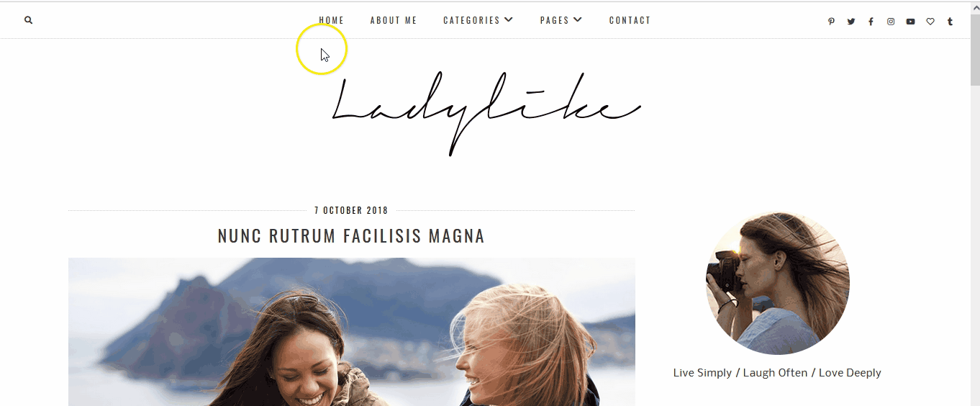Click the Ladylike site logo
980x406 pixels.
[486, 114]
